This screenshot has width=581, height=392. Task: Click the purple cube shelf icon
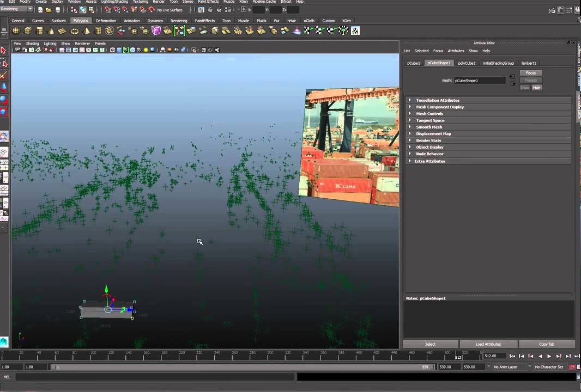click(156, 30)
